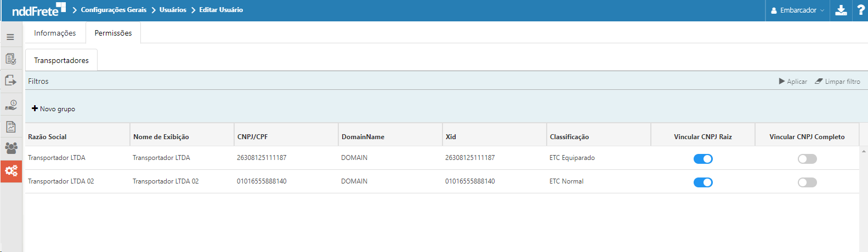Disable Vincular CNPJ Raiz for Transportador LTDA

tap(703, 159)
